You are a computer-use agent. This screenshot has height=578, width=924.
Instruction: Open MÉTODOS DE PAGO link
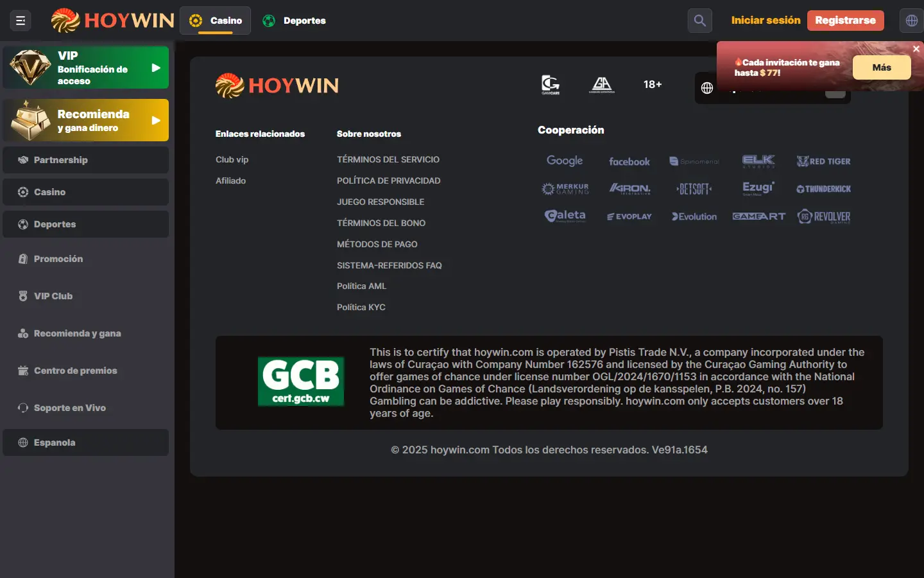(377, 244)
